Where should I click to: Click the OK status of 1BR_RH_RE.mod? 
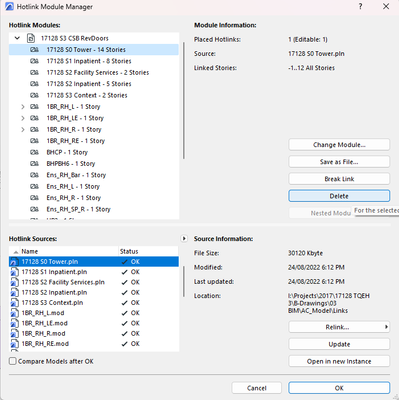(x=131, y=344)
